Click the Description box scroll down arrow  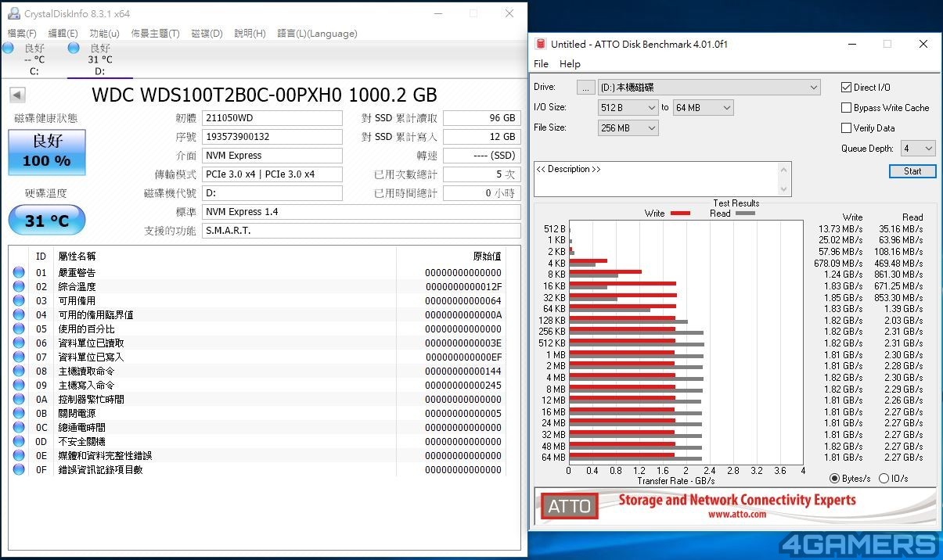784,189
